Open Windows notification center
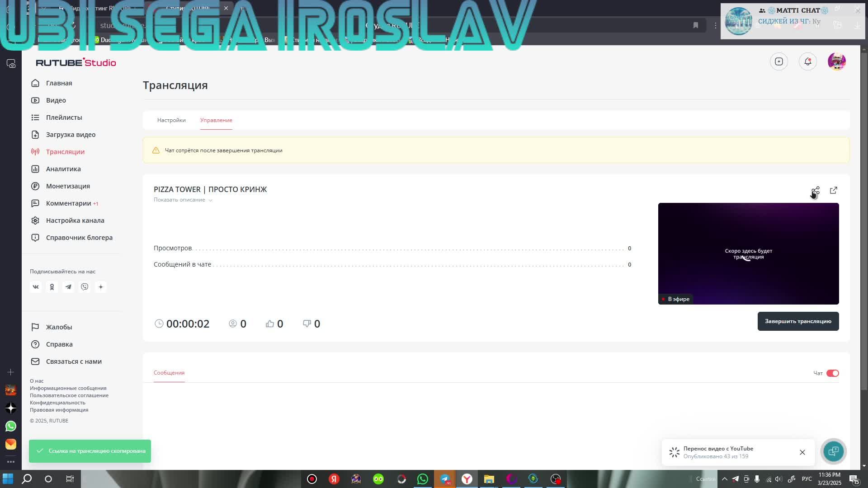Viewport: 868px width, 488px height. point(854,479)
